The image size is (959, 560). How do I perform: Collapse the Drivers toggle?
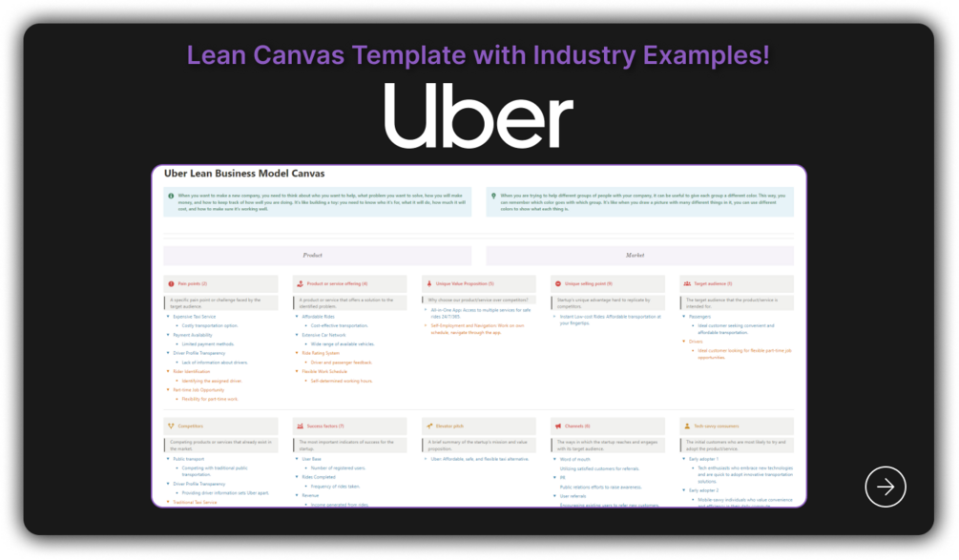[x=684, y=342]
